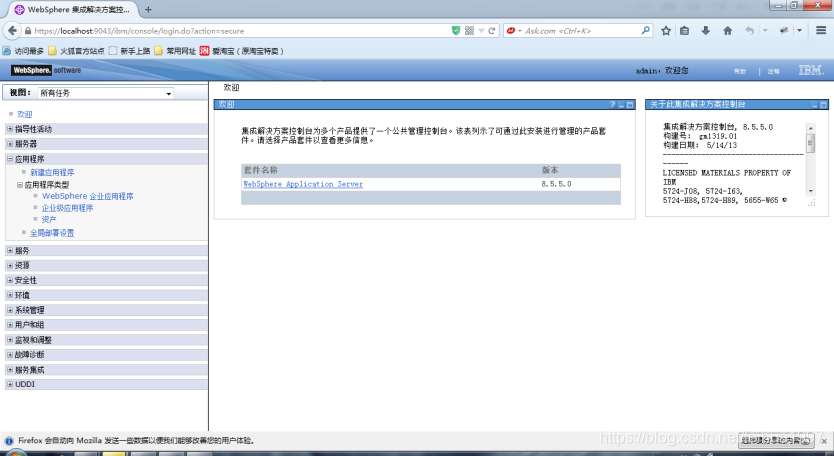Open the dropdown arrow before the hamburger menu

tap(799, 31)
